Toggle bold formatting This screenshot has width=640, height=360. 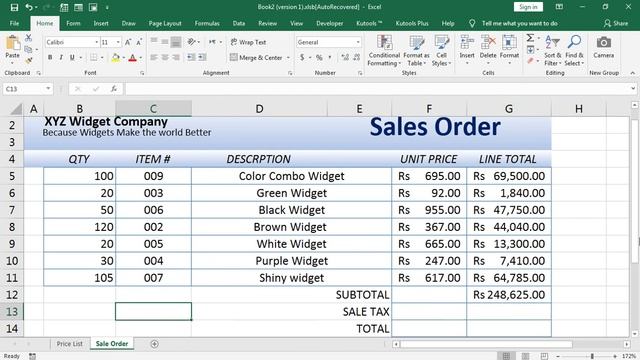[50, 58]
